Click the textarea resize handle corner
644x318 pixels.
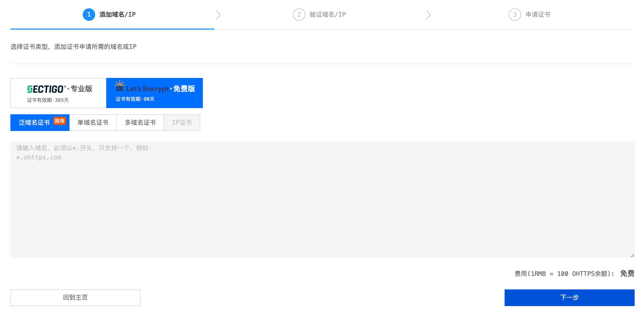pyautogui.click(x=632, y=255)
